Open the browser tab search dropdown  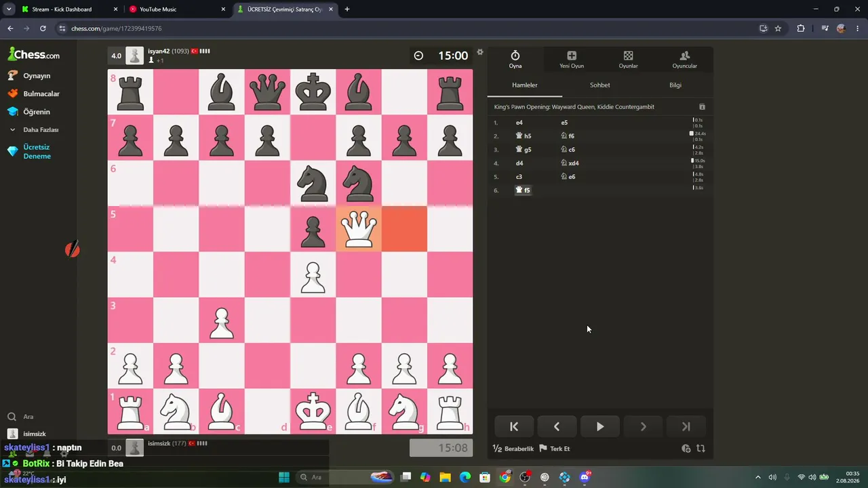[9, 9]
